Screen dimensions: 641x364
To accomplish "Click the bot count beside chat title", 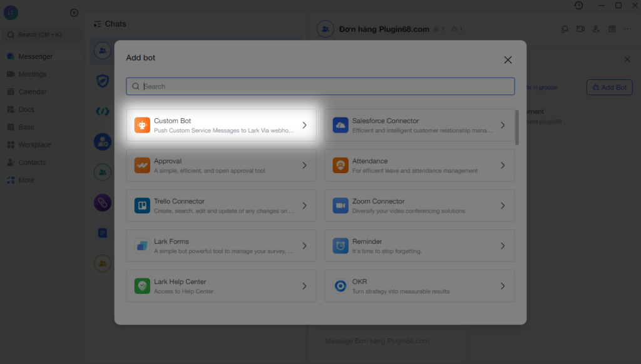I will (457, 29).
